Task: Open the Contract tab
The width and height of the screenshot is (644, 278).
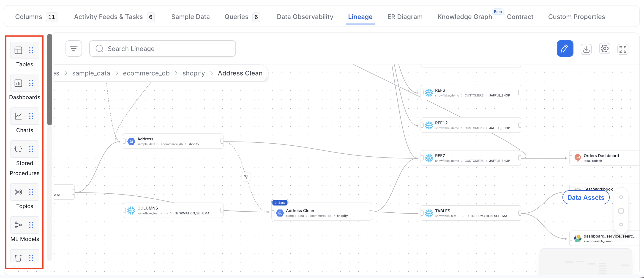Action: 520,17
